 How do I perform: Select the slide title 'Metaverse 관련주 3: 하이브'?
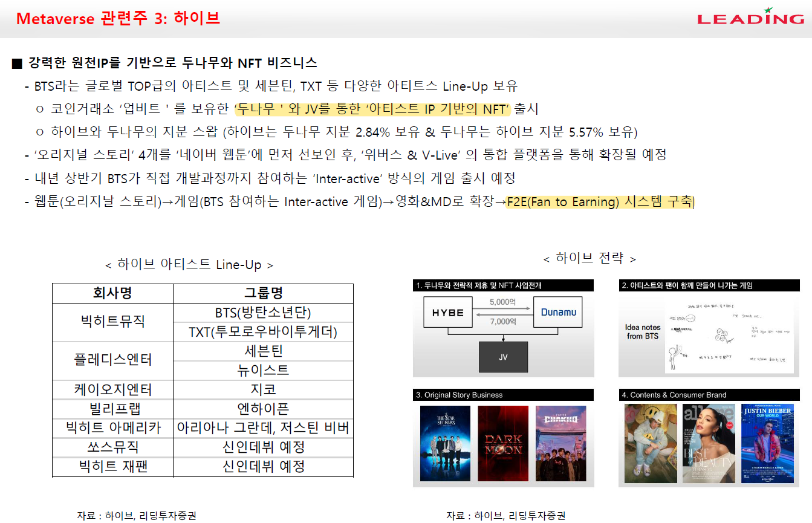(x=118, y=18)
